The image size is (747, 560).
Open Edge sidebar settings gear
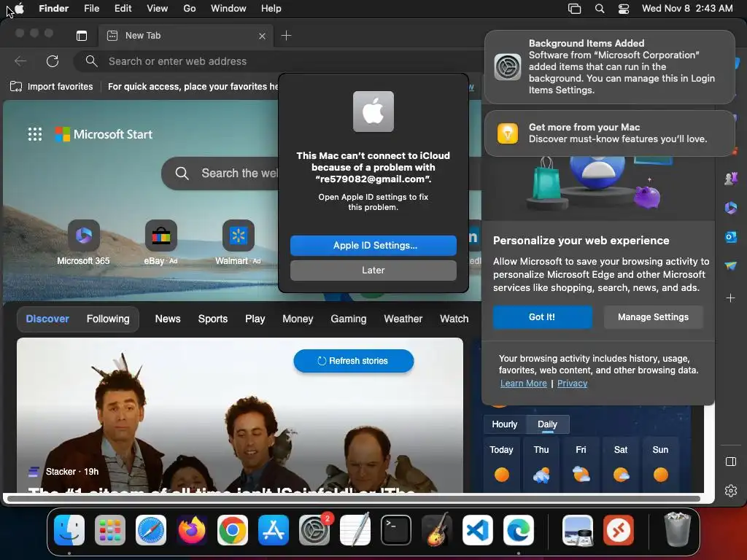[x=731, y=491]
